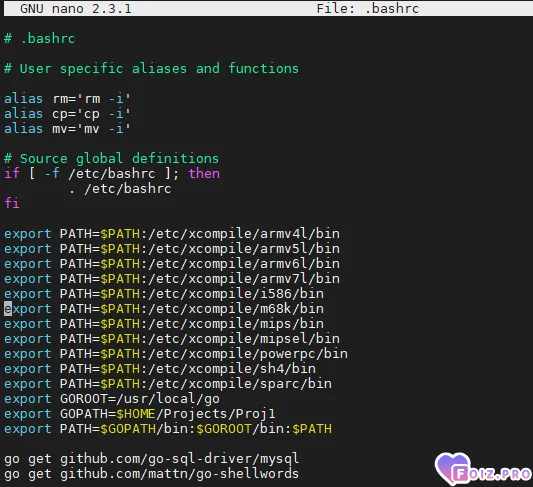Click the File: .bashrc title label
This screenshot has height=487, width=533.
click(368, 8)
